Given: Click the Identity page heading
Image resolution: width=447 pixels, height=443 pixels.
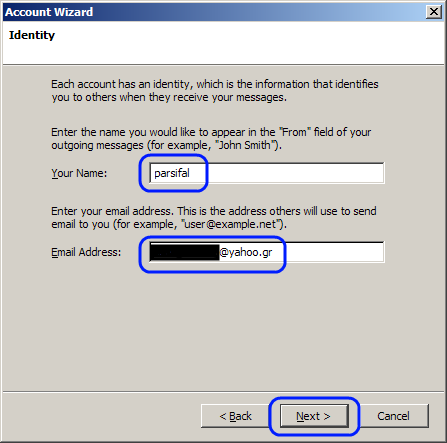Looking at the screenshot, I should pyautogui.click(x=32, y=35).
